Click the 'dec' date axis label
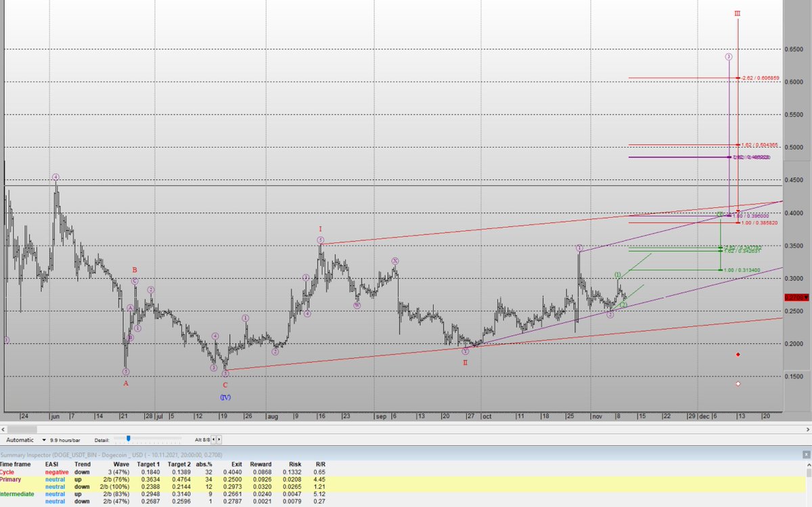 (704, 416)
